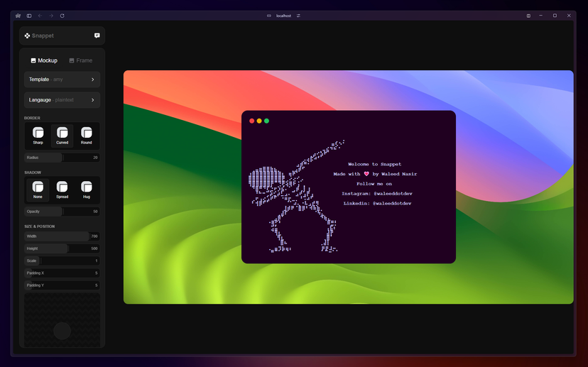The height and width of the screenshot is (367, 588).
Task: Adjust the shadow Opacity slider
Action: point(62,212)
